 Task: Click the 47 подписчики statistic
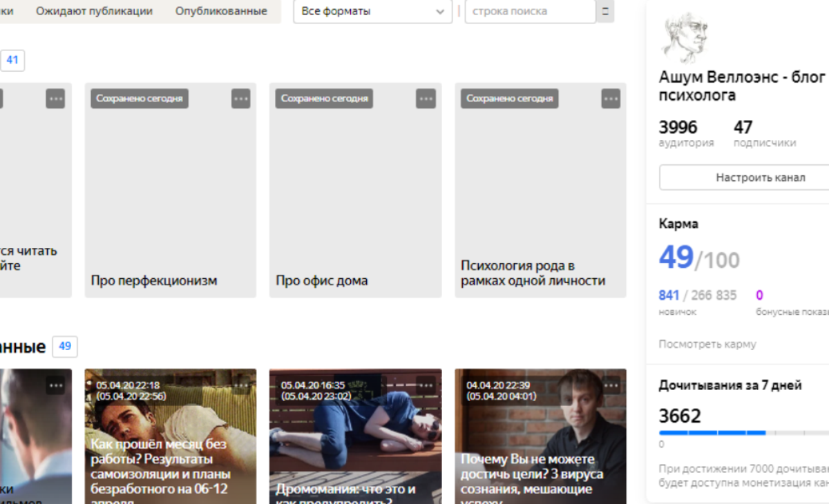(765, 133)
